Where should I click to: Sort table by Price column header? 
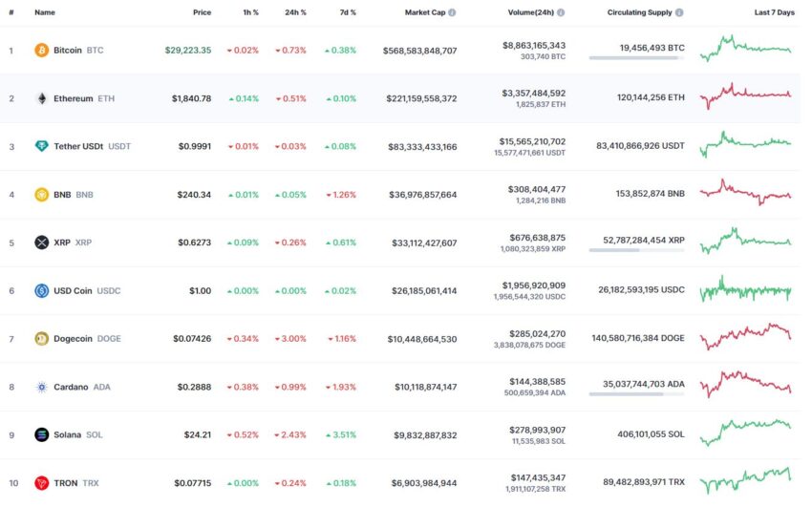(202, 12)
